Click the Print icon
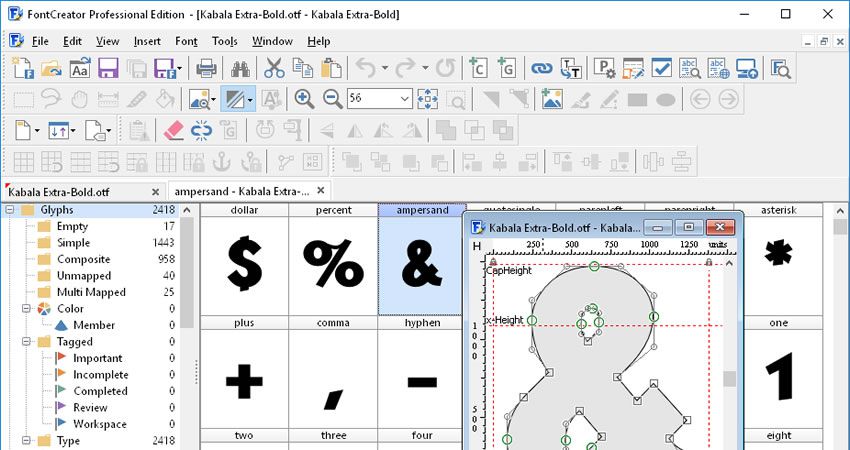The width and height of the screenshot is (850, 450). click(207, 68)
